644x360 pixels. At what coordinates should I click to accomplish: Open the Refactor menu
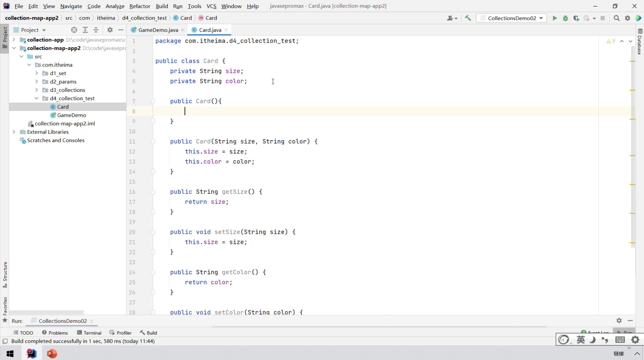pyautogui.click(x=140, y=6)
